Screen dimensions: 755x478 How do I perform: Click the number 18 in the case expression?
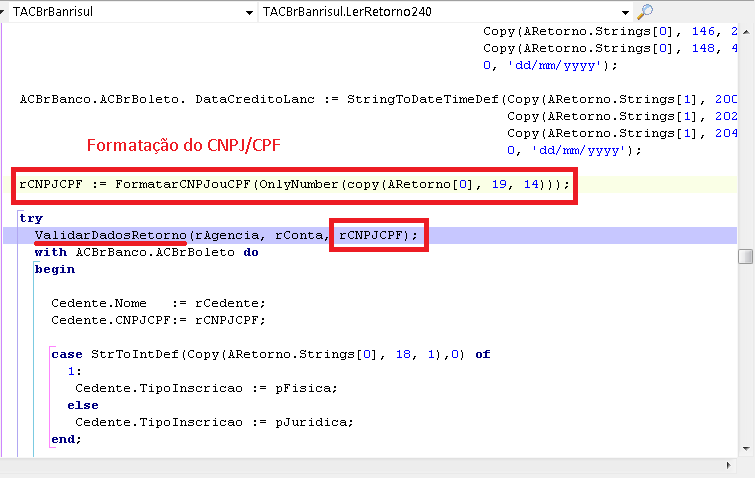[403, 354]
